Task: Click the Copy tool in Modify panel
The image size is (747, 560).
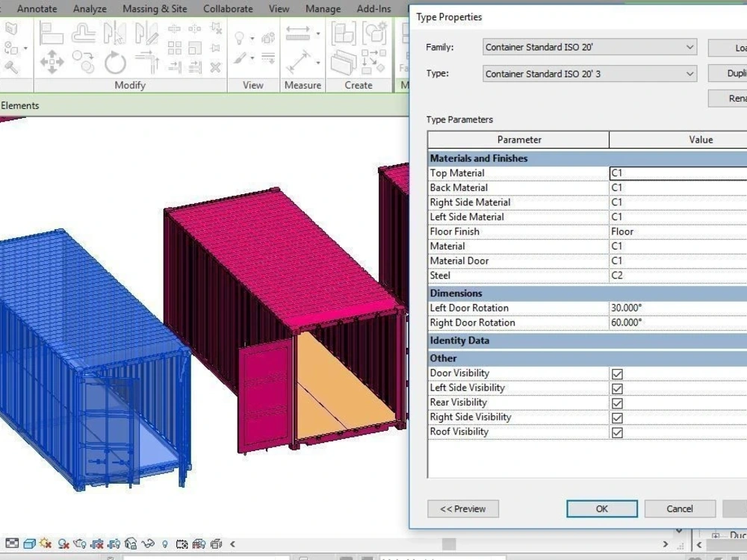Action: click(84, 62)
